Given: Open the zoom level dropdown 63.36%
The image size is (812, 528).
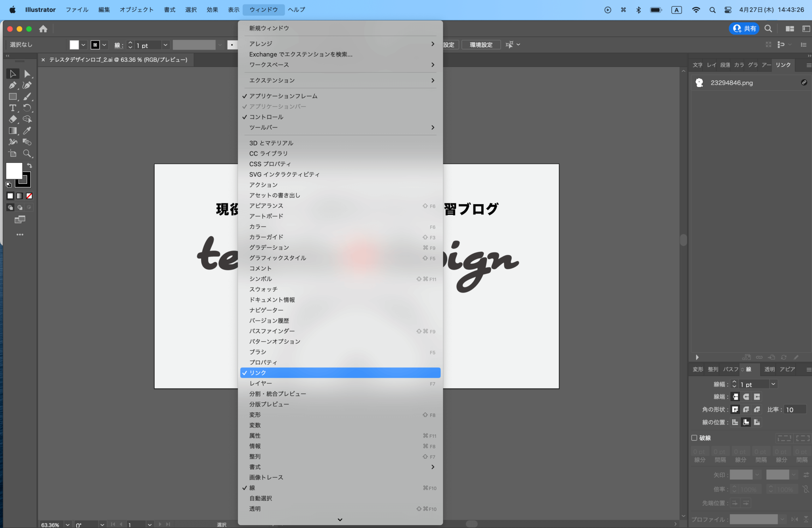Looking at the screenshot, I should coord(67,524).
